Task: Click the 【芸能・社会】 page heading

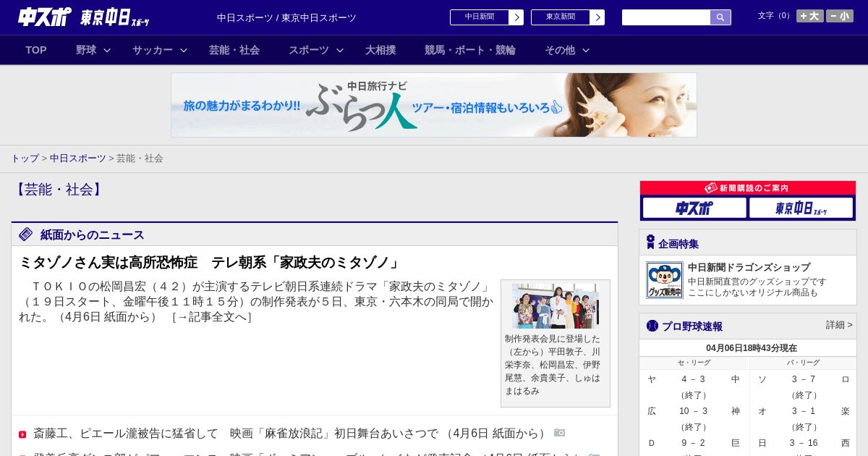Action: 59,190
